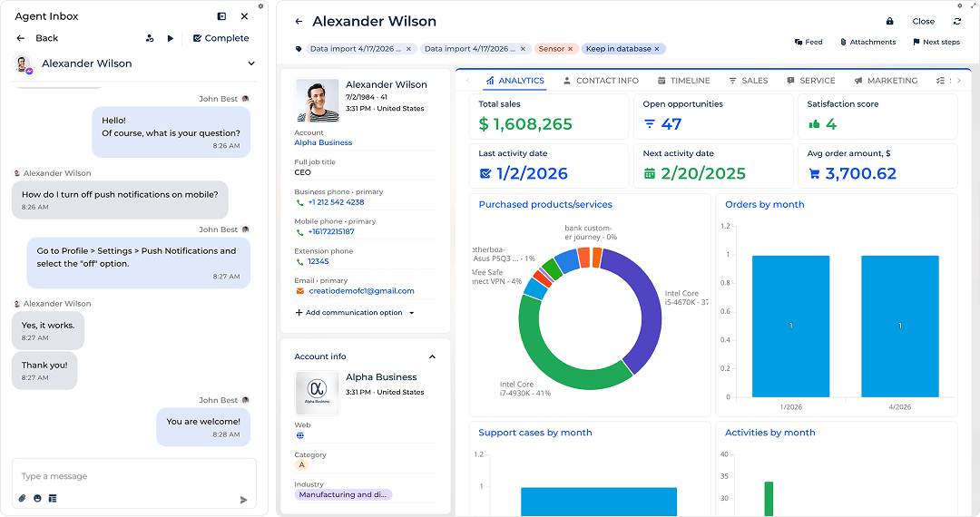Click Alexander Wilson profile photo
The height and width of the screenshot is (517, 980).
pos(317,100)
